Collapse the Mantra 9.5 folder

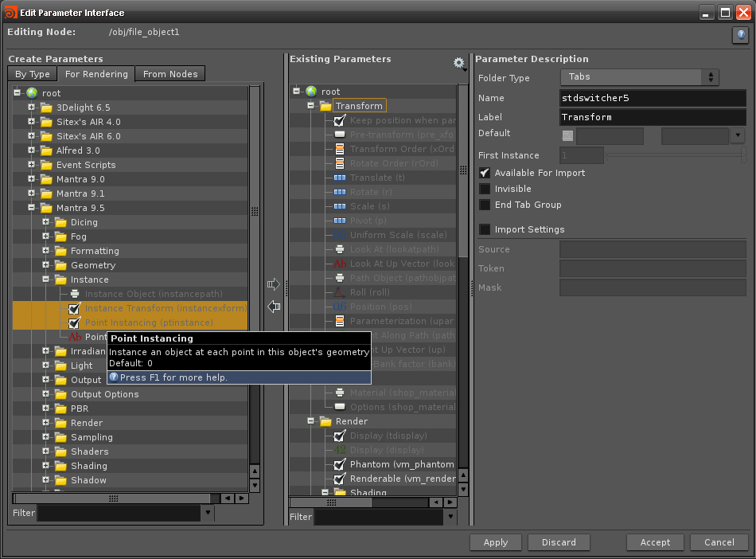(31, 207)
